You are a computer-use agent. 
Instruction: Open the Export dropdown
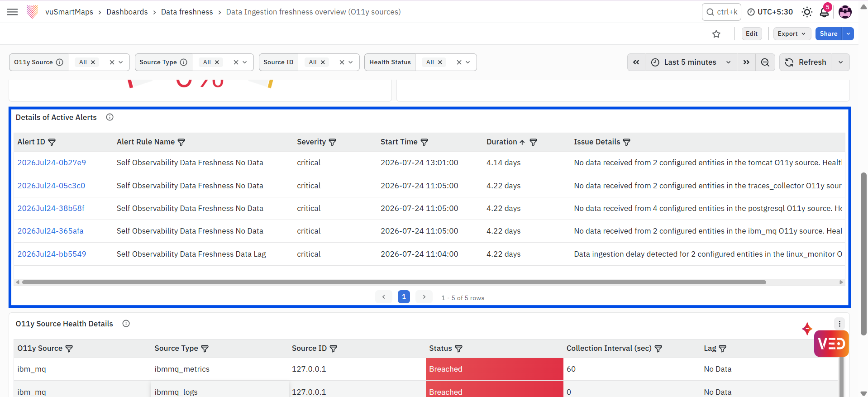coord(792,33)
